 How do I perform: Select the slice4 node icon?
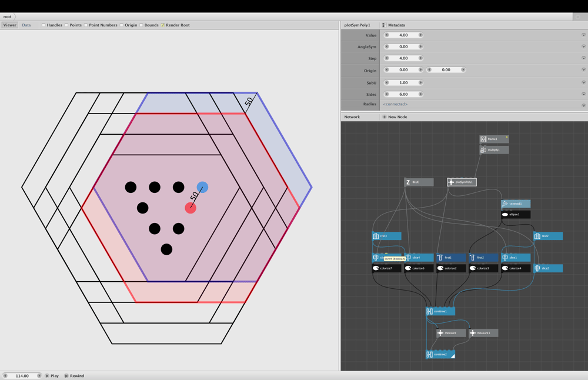tap(408, 258)
